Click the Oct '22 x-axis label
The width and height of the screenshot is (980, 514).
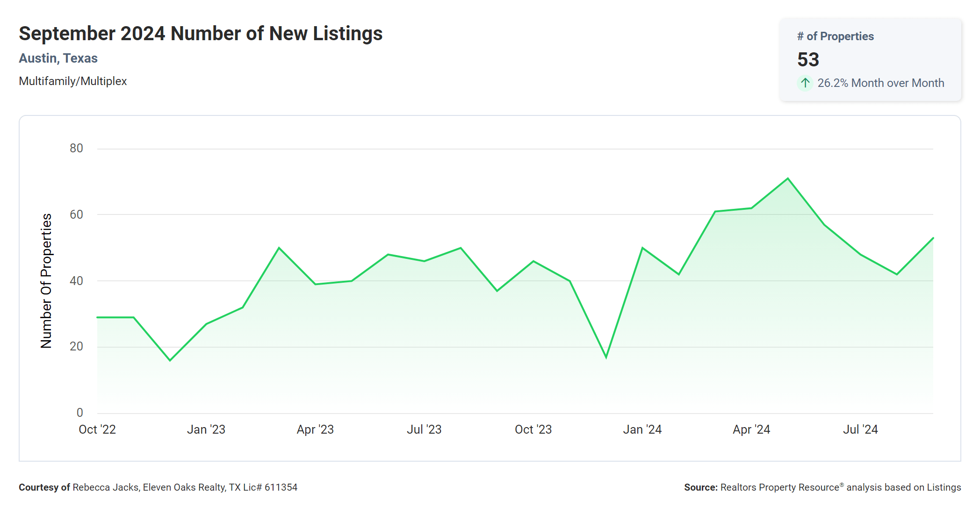pos(97,429)
